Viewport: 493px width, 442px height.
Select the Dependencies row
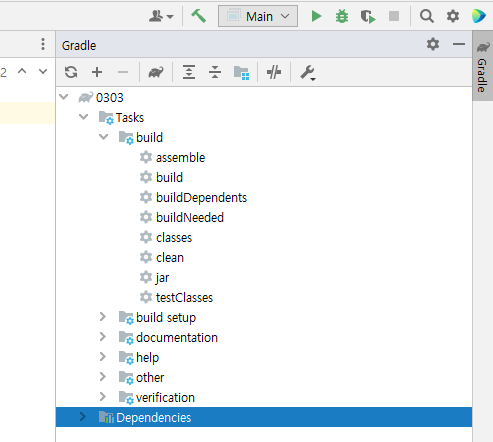tap(264, 417)
